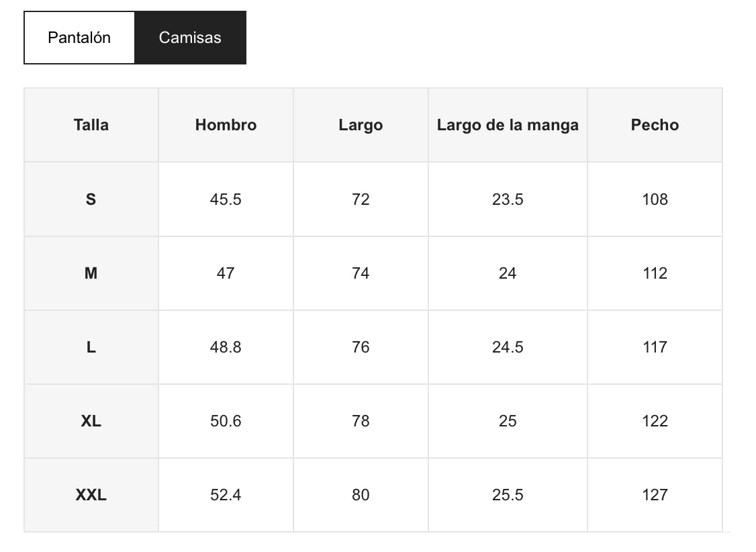Click the 52.4 shoulder value cell
This screenshot has width=756, height=552.
pyautogui.click(x=226, y=495)
